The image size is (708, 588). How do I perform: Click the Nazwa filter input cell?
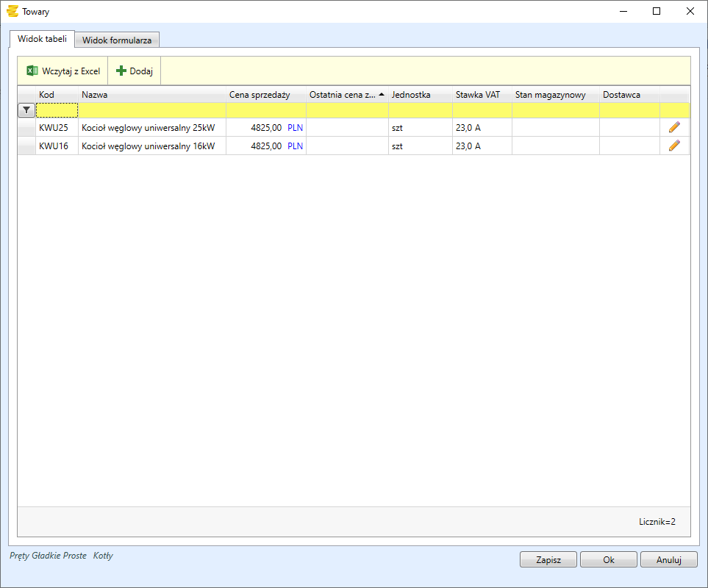tap(151, 110)
